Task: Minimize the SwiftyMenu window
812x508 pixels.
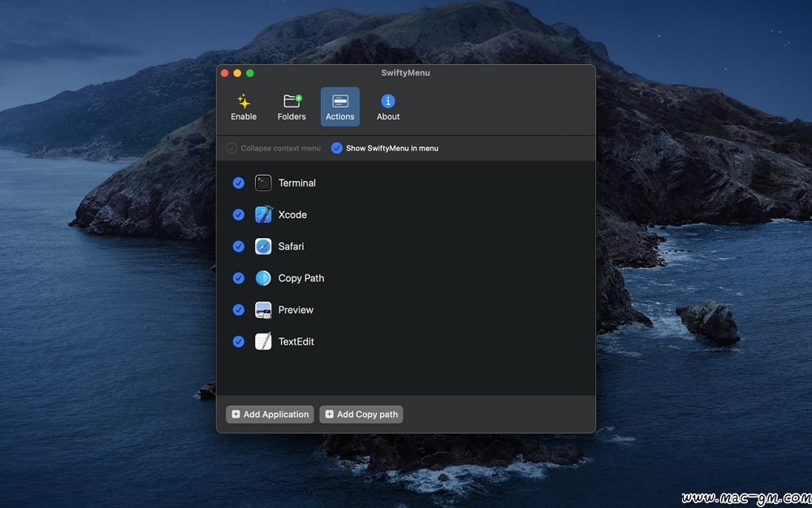Action: pos(237,73)
